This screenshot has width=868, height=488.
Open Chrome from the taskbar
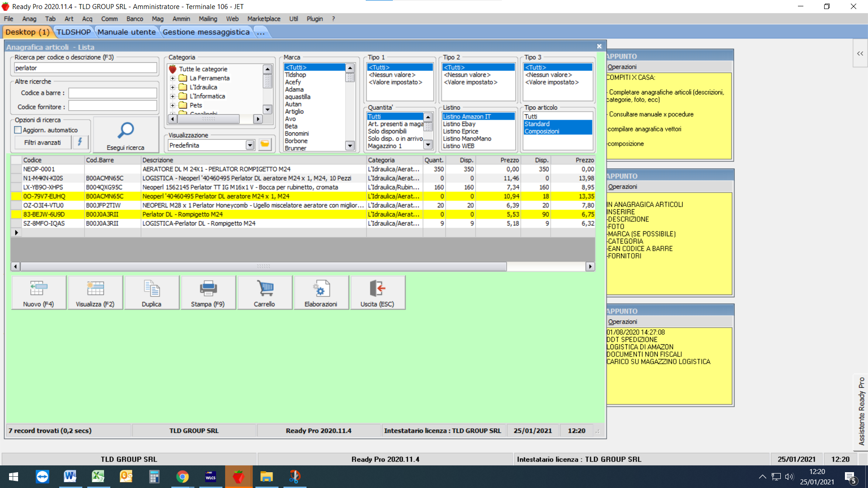[x=182, y=476]
